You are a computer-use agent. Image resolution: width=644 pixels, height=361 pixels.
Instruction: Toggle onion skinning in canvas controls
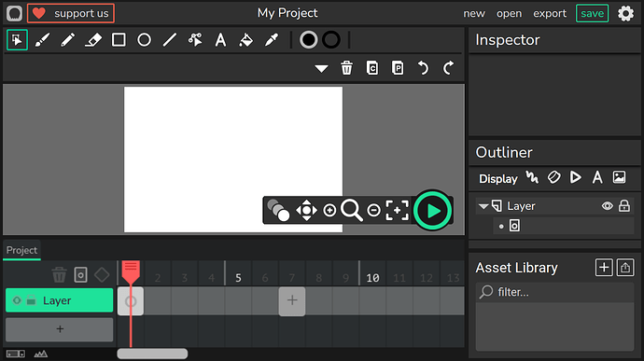[x=278, y=210]
